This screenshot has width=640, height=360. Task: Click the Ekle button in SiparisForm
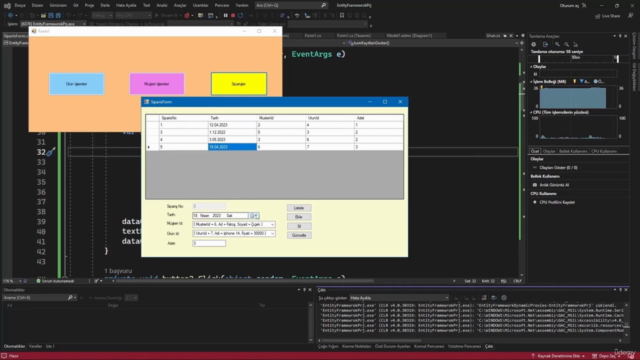[x=299, y=217]
